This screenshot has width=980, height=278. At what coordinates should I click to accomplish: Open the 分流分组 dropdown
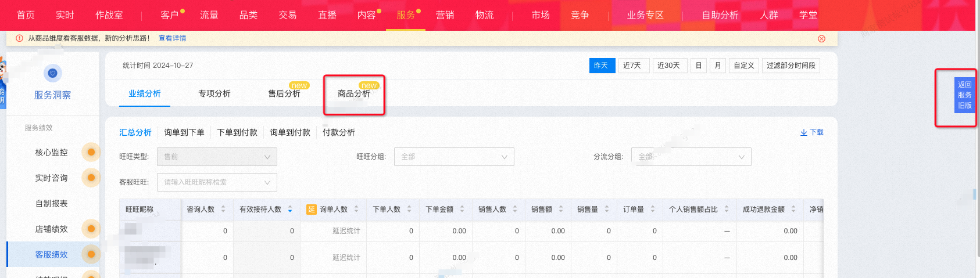691,157
